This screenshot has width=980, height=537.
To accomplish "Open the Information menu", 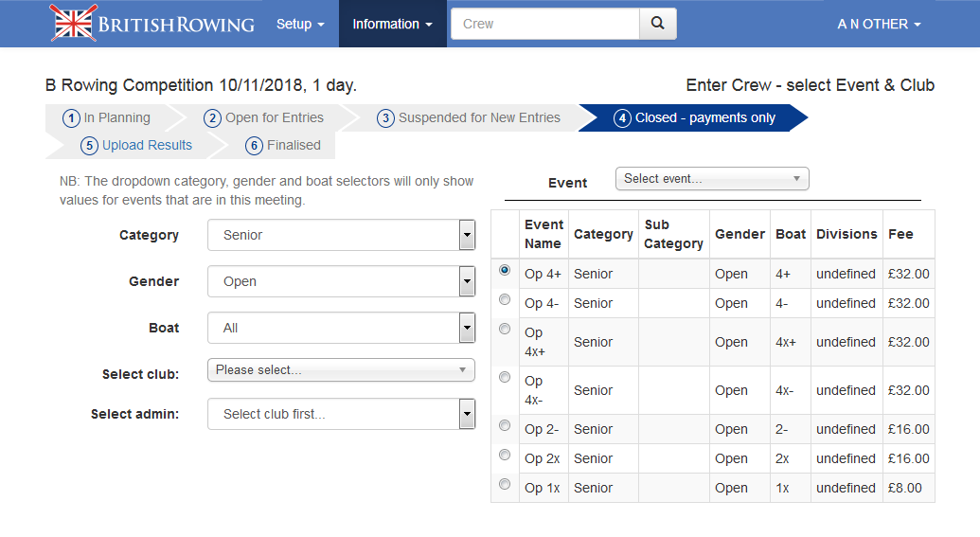I will pos(392,24).
